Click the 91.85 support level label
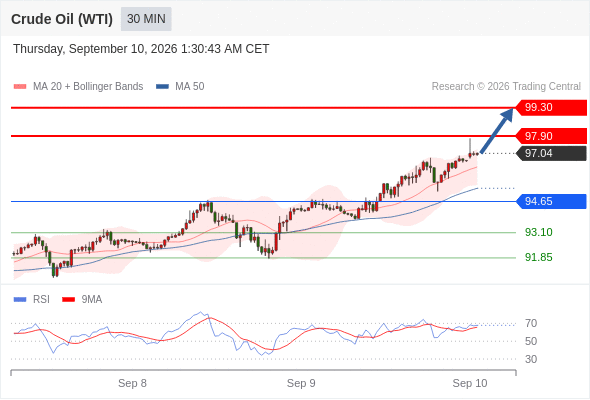 [539, 257]
